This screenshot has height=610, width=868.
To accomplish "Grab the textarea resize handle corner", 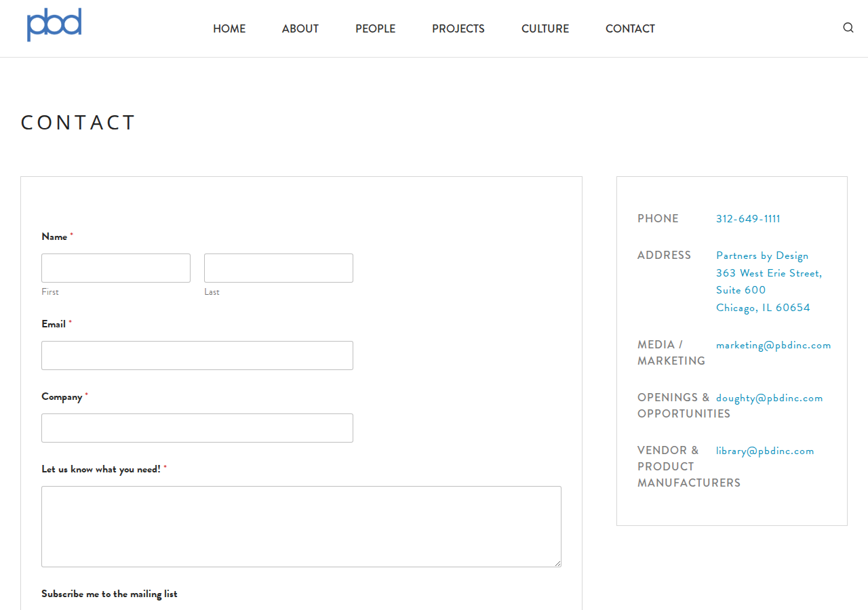I will tap(557, 563).
